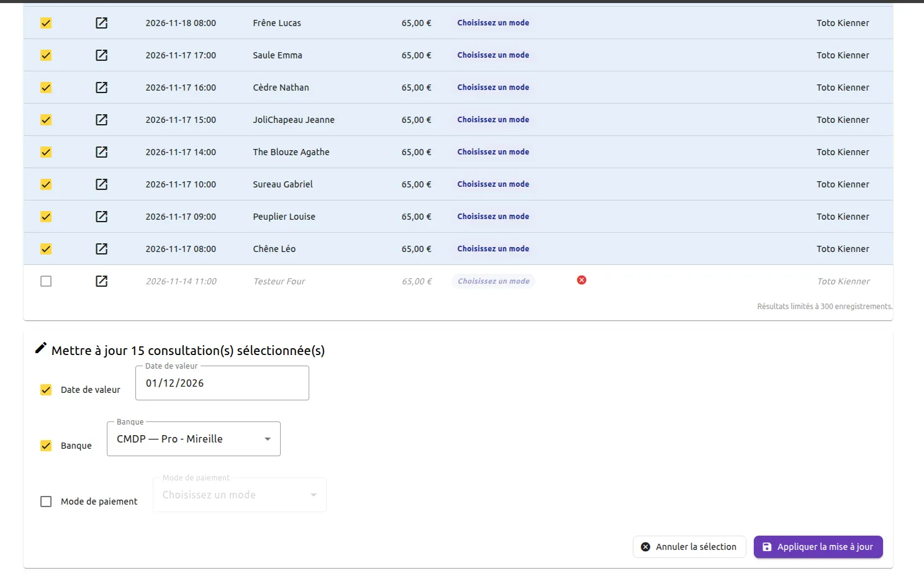Click the name JoliChapeau Jeanne

click(294, 120)
